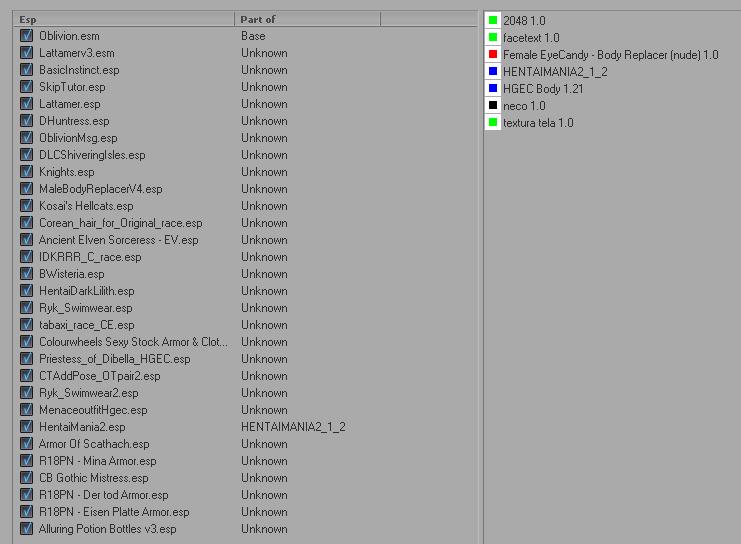Select R18PN - Der tod Armor.esp row
Screen dimensions: 741x544
(x=104, y=495)
